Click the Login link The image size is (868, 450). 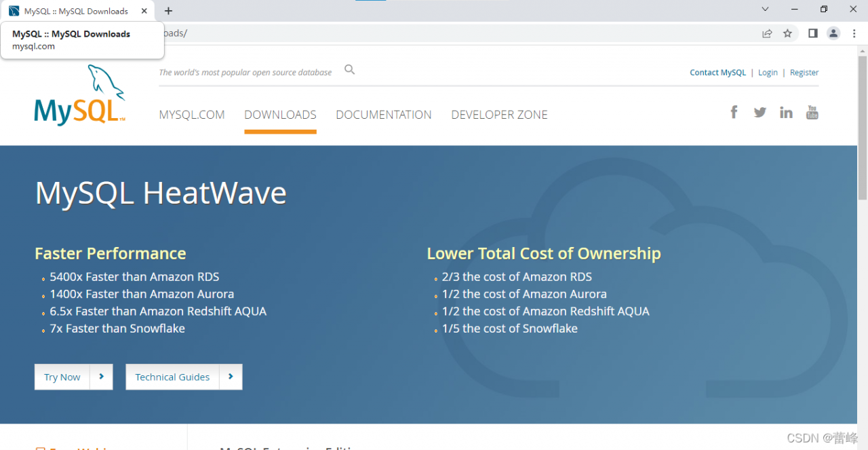(x=768, y=73)
